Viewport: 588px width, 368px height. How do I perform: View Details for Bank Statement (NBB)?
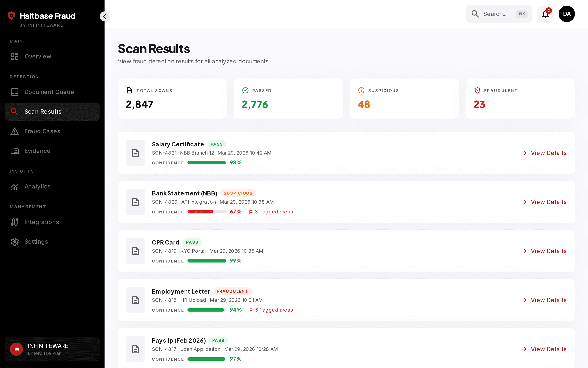pos(544,202)
